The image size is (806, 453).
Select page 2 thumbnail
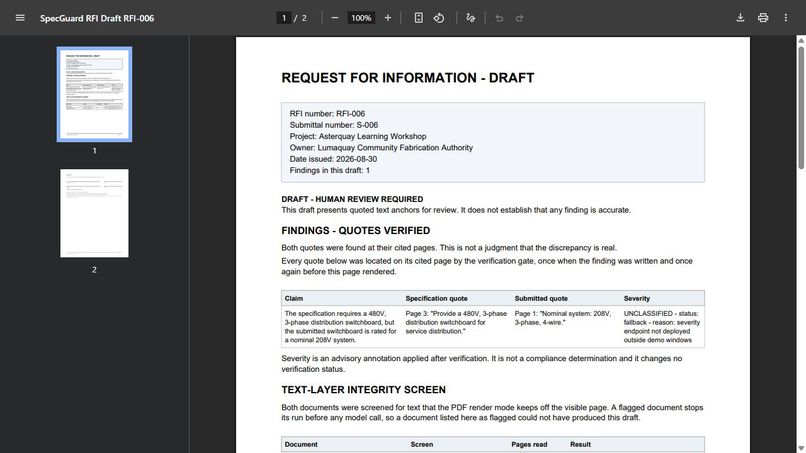pyautogui.click(x=94, y=213)
